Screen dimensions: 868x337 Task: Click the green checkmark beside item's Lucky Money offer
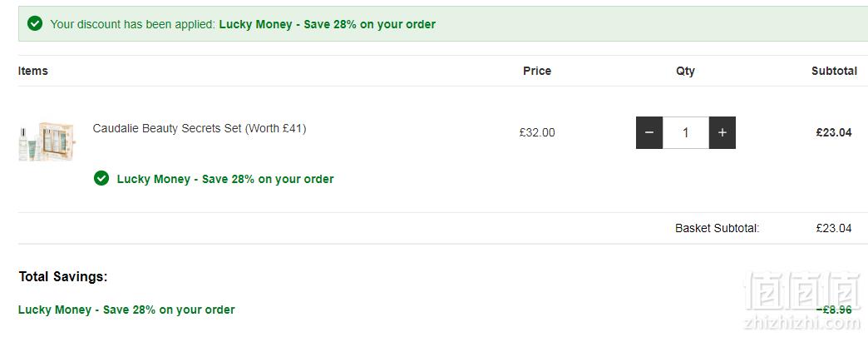pos(101,178)
